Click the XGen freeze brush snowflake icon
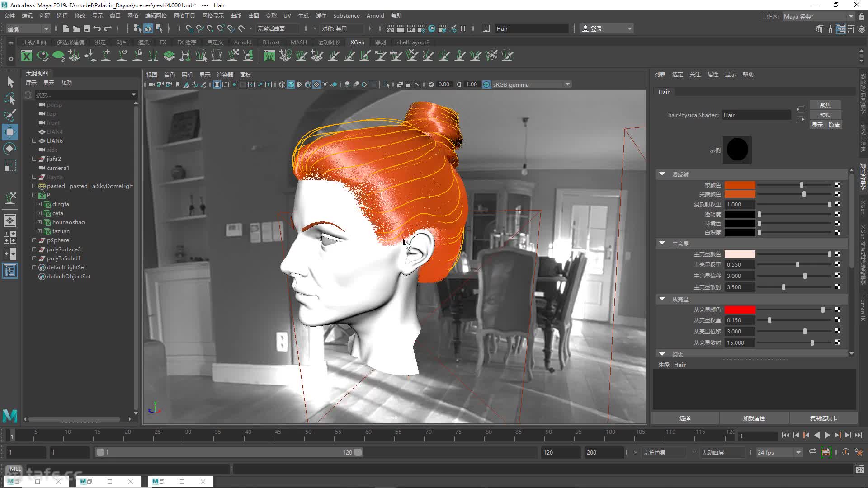The width and height of the screenshot is (868, 488). 491,56
